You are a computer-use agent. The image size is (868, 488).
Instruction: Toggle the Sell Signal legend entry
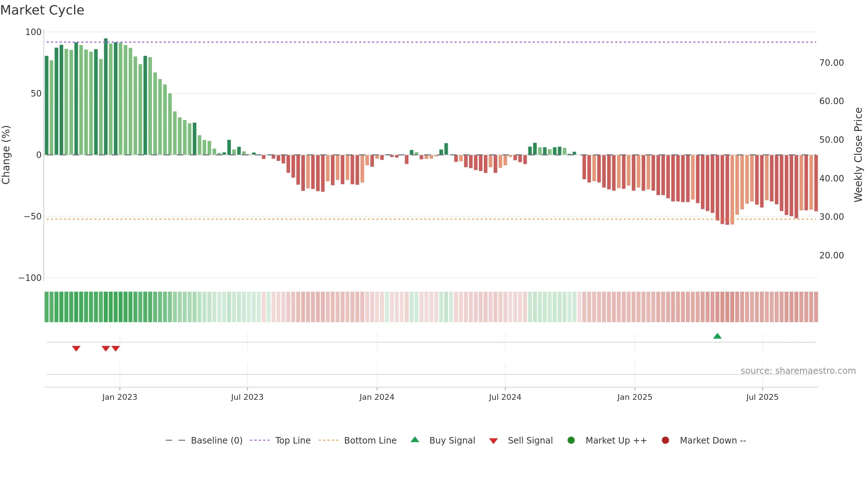point(521,440)
